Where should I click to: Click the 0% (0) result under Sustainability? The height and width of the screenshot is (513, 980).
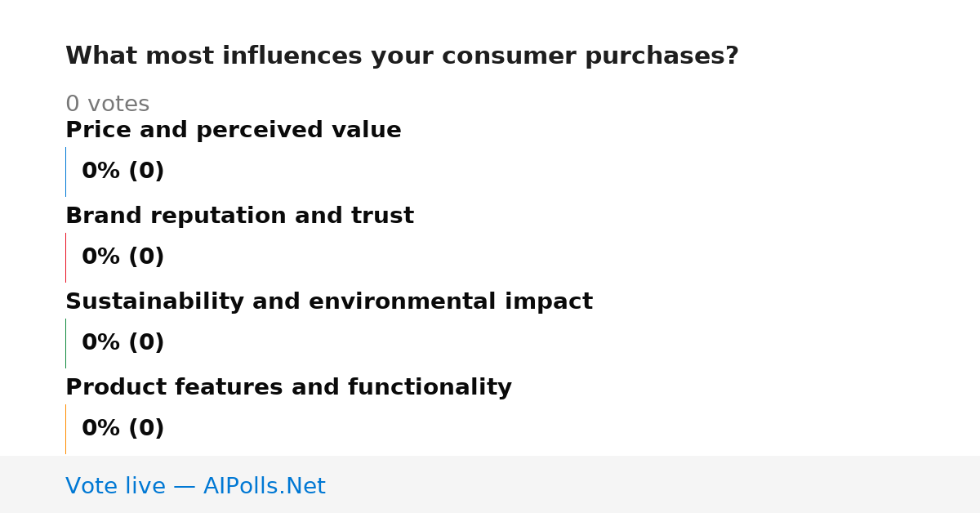122,343
